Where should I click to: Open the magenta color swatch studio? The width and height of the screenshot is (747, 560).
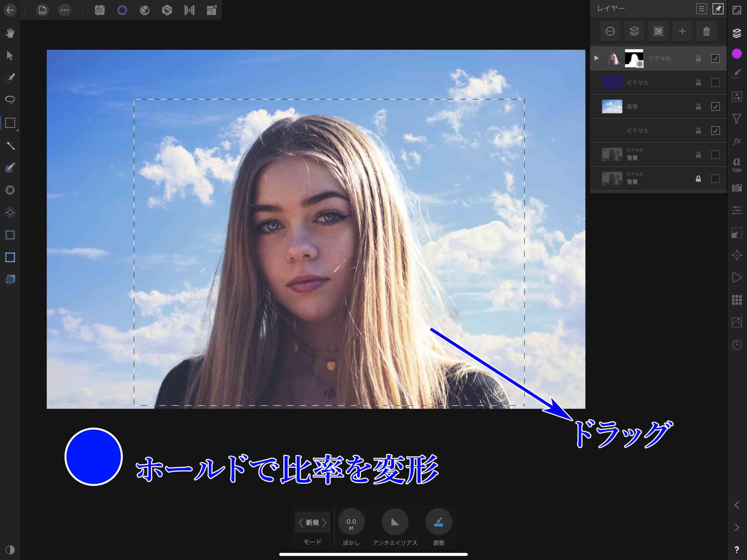pos(736,54)
